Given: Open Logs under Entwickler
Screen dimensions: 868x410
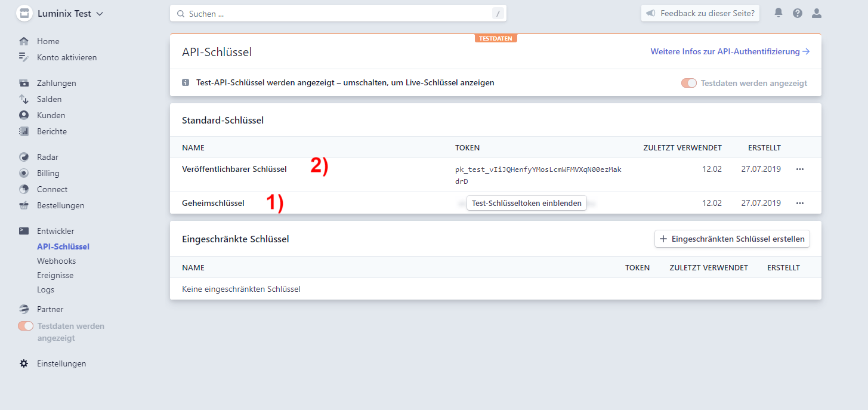Looking at the screenshot, I should click(x=45, y=289).
